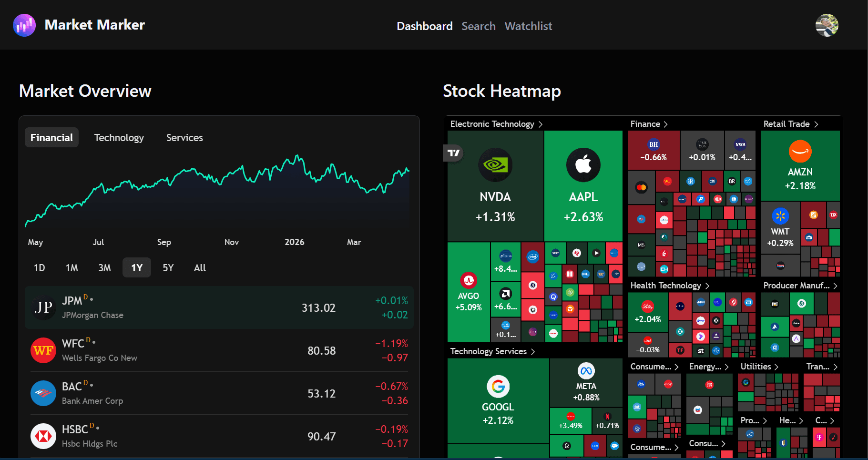
Task: Click the Stock Heatmap heading
Action: 502,91
